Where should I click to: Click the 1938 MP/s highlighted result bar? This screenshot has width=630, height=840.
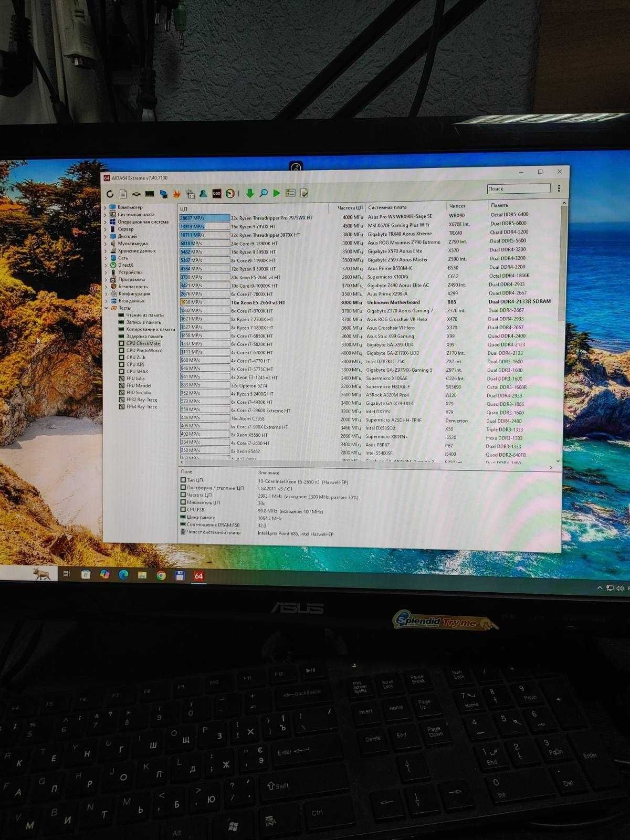click(205, 302)
